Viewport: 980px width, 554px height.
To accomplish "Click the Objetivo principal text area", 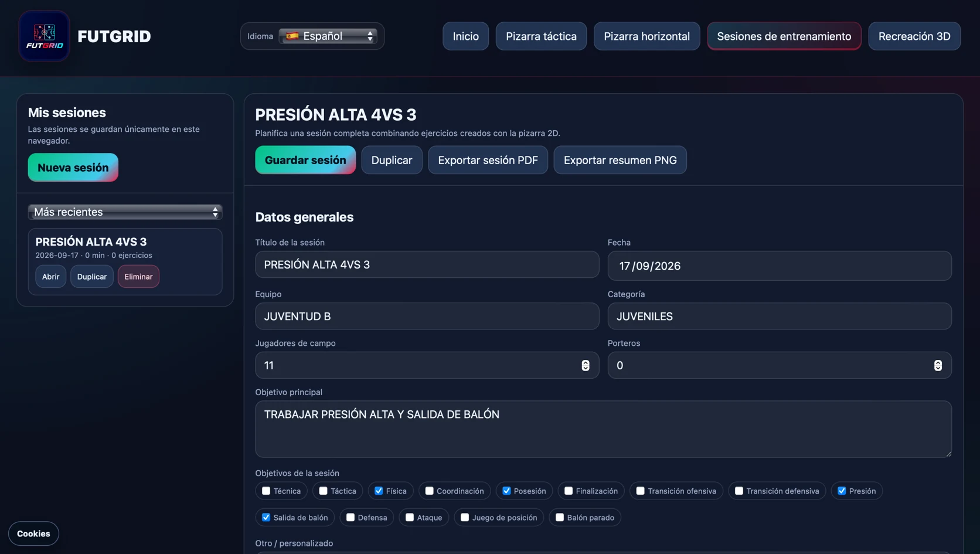I will click(x=604, y=429).
